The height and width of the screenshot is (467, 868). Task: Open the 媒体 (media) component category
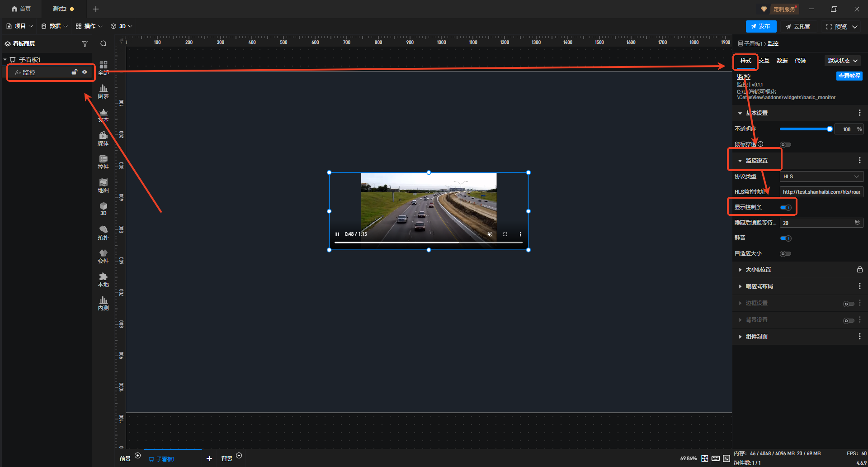103,138
